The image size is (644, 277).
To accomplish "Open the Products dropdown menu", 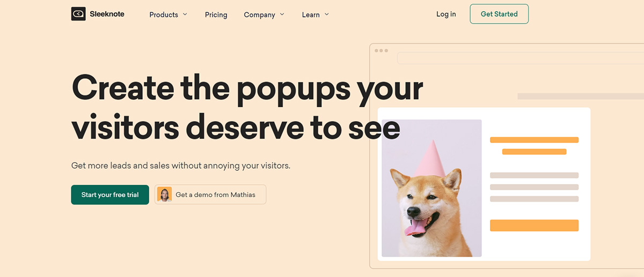I will pyautogui.click(x=169, y=14).
